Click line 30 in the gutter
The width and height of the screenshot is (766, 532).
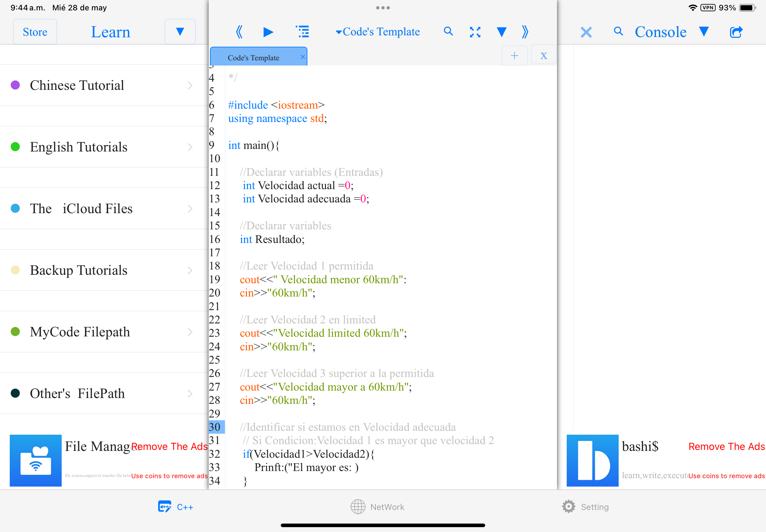216,427
